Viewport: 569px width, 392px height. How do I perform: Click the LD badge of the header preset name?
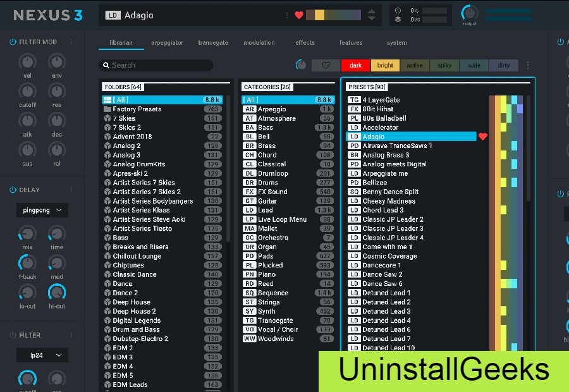[113, 15]
